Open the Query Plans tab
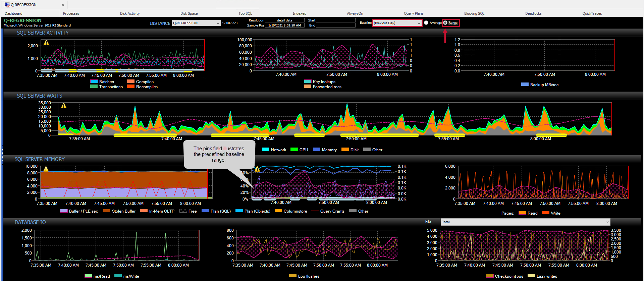 coord(414,13)
